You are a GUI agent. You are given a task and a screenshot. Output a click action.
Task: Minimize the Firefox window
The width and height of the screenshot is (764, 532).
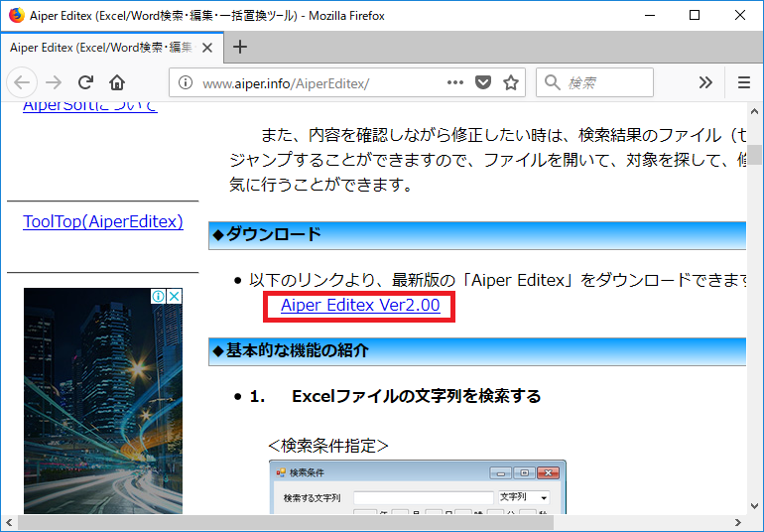pyautogui.click(x=650, y=15)
